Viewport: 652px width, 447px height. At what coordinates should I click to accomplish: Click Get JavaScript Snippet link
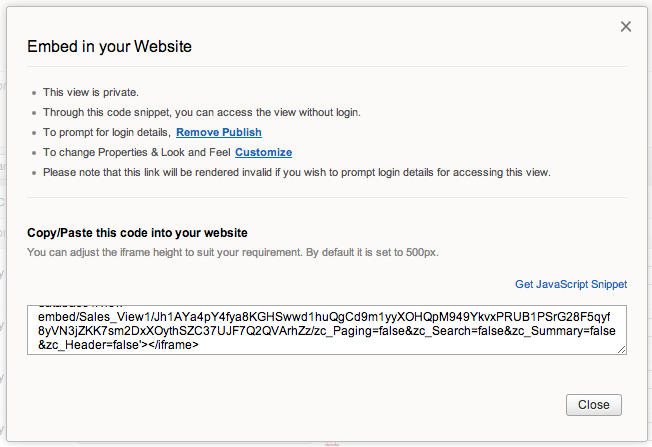point(571,284)
